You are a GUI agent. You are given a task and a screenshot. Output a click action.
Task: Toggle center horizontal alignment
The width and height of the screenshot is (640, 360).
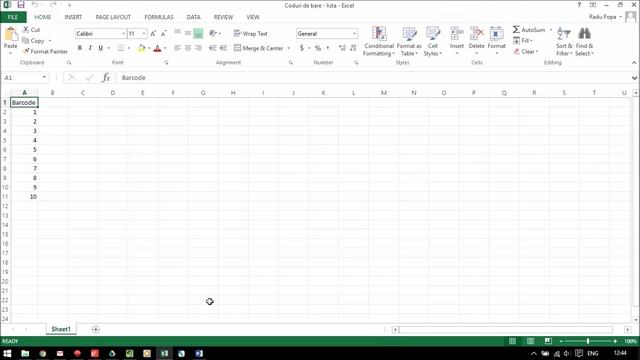[x=188, y=48]
